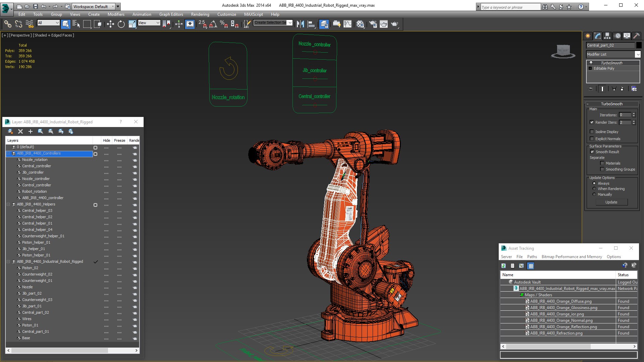Image resolution: width=644 pixels, height=362 pixels.
Task: Toggle the Render Iters checkbox
Action: (x=592, y=122)
